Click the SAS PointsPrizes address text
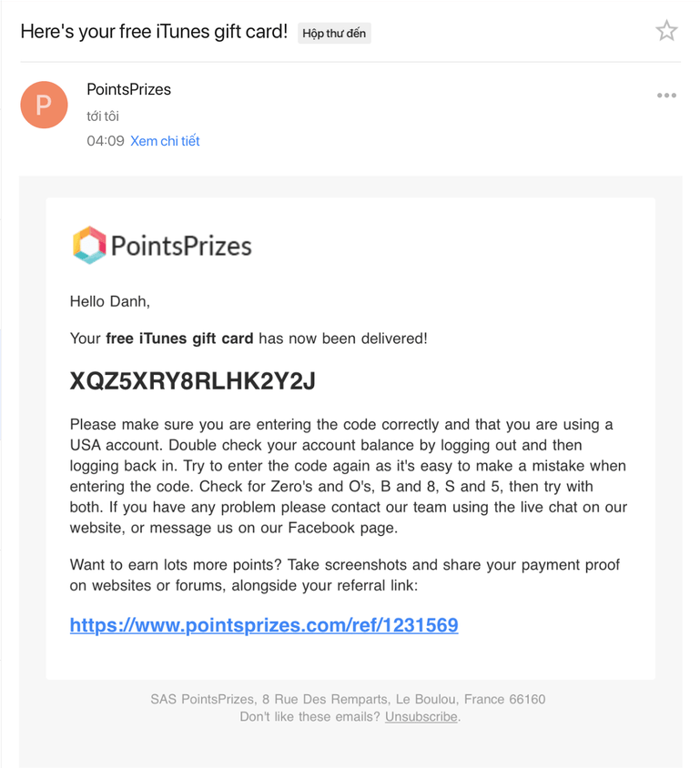The image size is (700, 768). [350, 699]
